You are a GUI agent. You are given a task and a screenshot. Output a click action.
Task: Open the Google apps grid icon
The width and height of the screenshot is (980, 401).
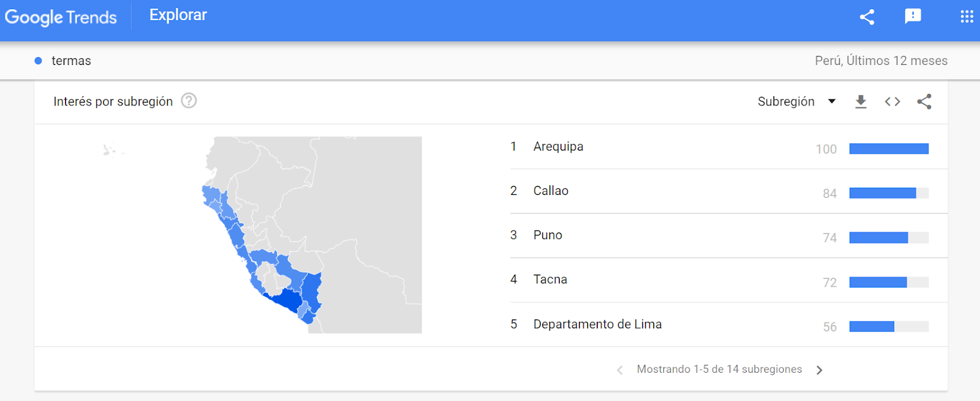coord(967,17)
